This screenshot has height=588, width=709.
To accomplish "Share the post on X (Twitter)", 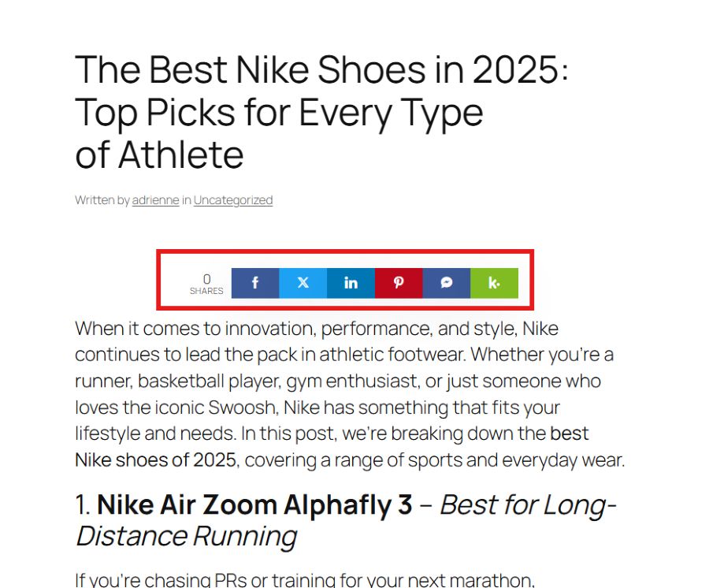I will tap(303, 283).
